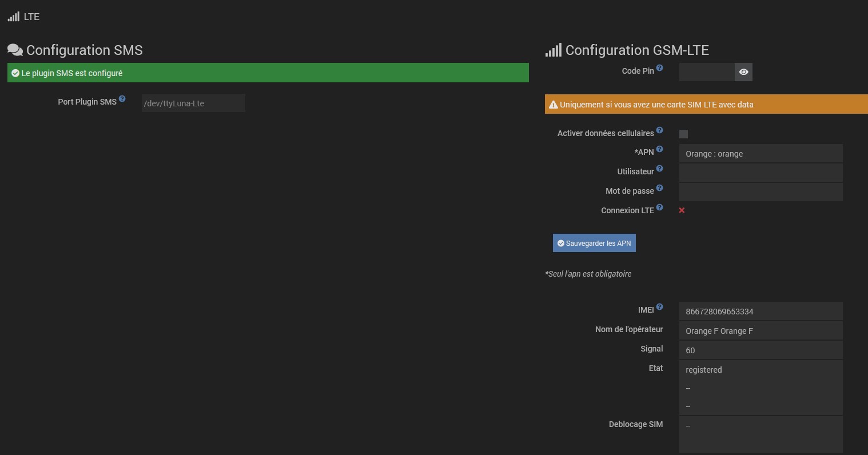
Task: Click help icon next to Activer données cellulaires
Action: (659, 130)
